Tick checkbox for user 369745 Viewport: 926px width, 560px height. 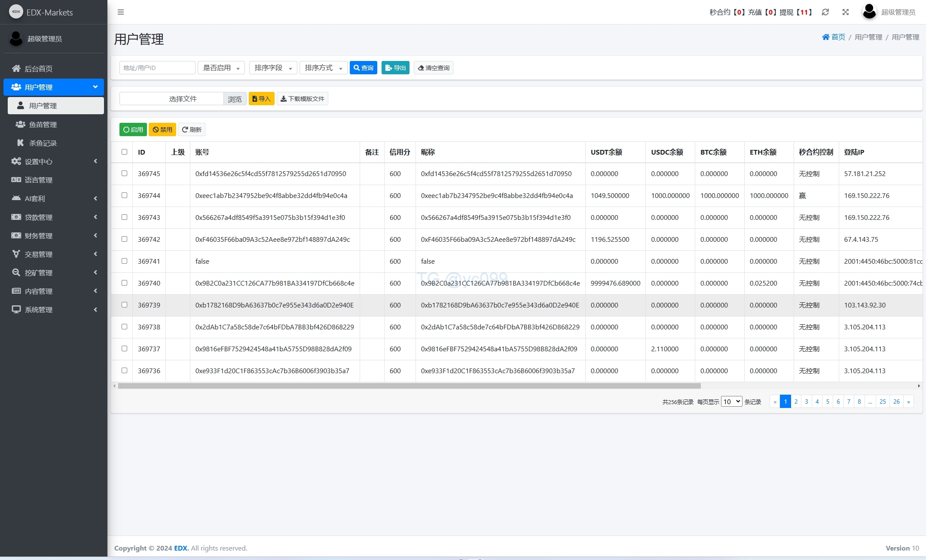(124, 173)
